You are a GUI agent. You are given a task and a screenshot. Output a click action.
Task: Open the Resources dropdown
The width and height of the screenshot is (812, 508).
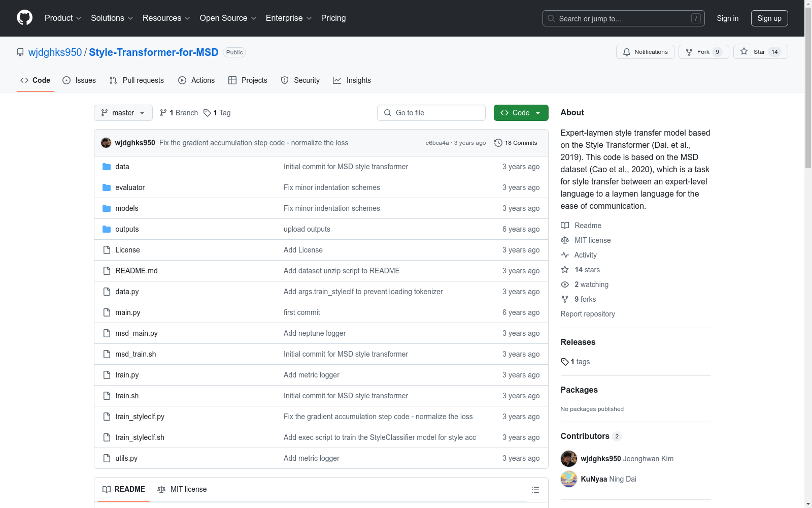tap(166, 18)
